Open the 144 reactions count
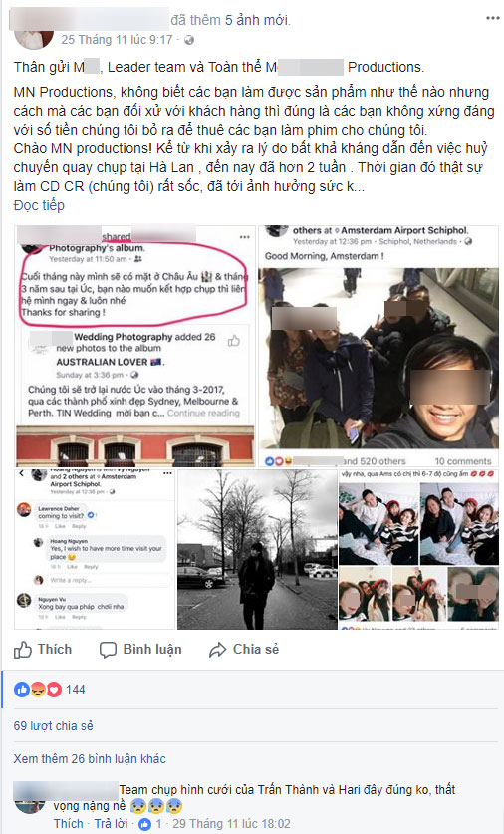Viewport: 504px width, 834px height. tap(76, 690)
